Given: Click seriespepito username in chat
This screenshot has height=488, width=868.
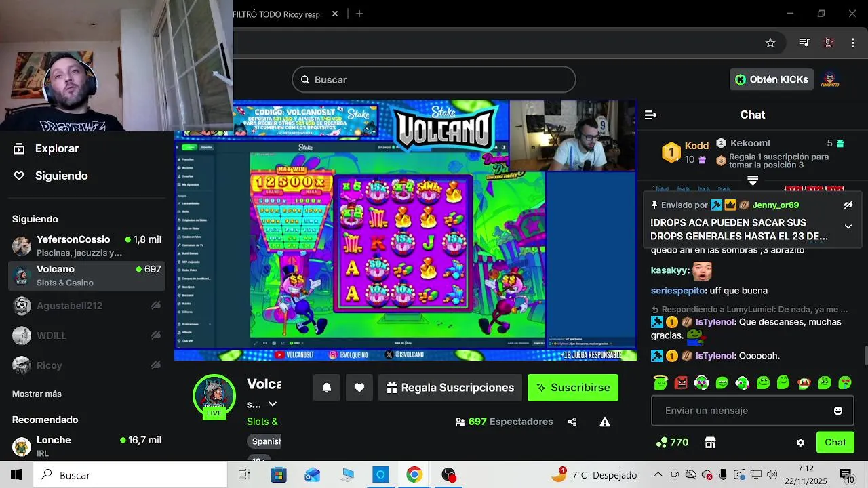Looking at the screenshot, I should pyautogui.click(x=678, y=291).
